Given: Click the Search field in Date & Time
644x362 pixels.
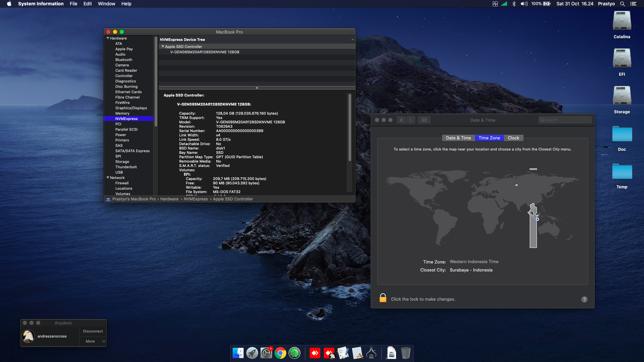Looking at the screenshot, I should (x=565, y=120).
